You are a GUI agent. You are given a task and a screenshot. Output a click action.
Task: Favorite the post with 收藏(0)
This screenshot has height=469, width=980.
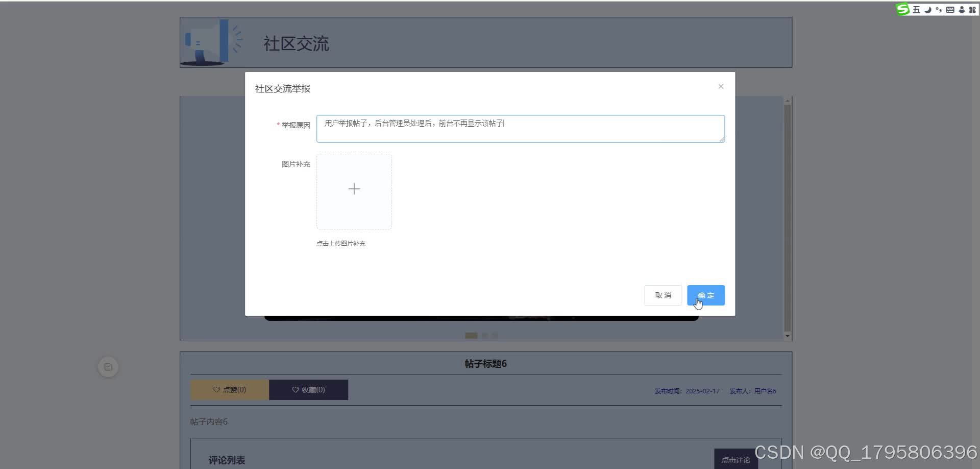(308, 390)
